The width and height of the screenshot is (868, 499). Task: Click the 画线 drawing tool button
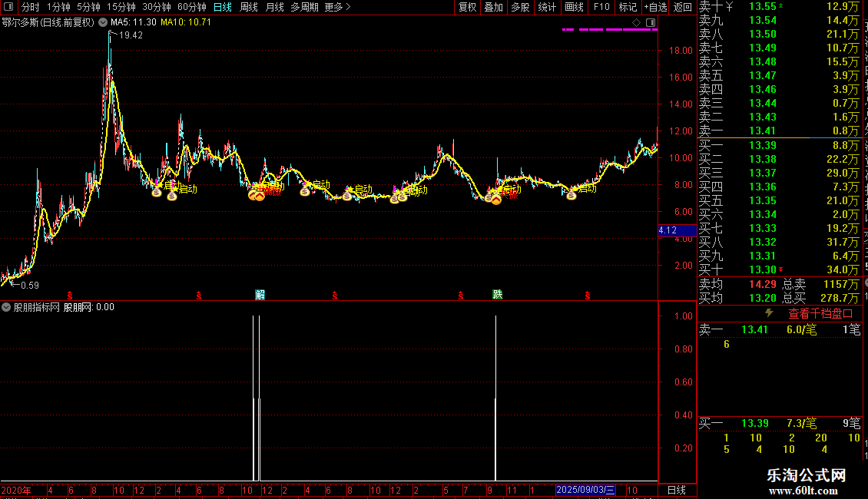point(574,7)
